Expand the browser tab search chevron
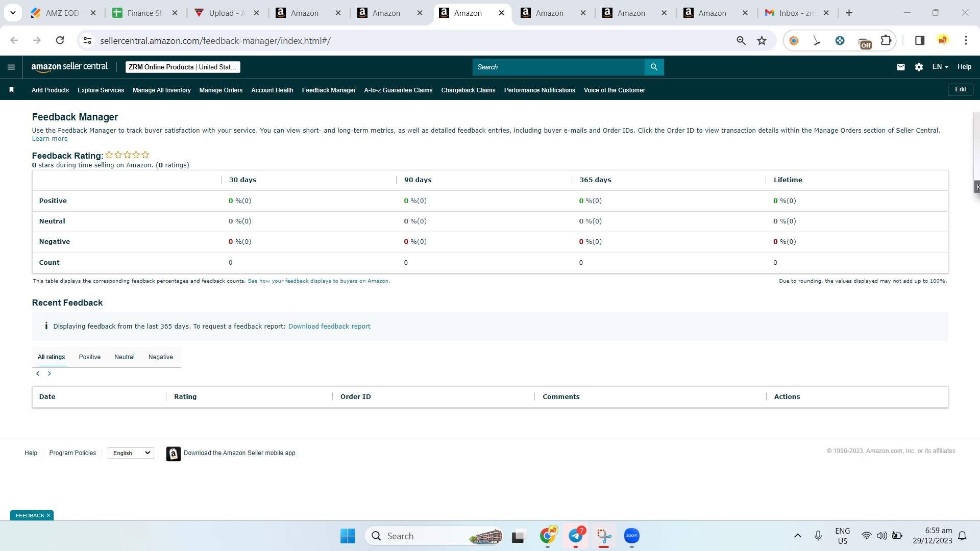Screen dimensions: 980x551 tap(13, 13)
